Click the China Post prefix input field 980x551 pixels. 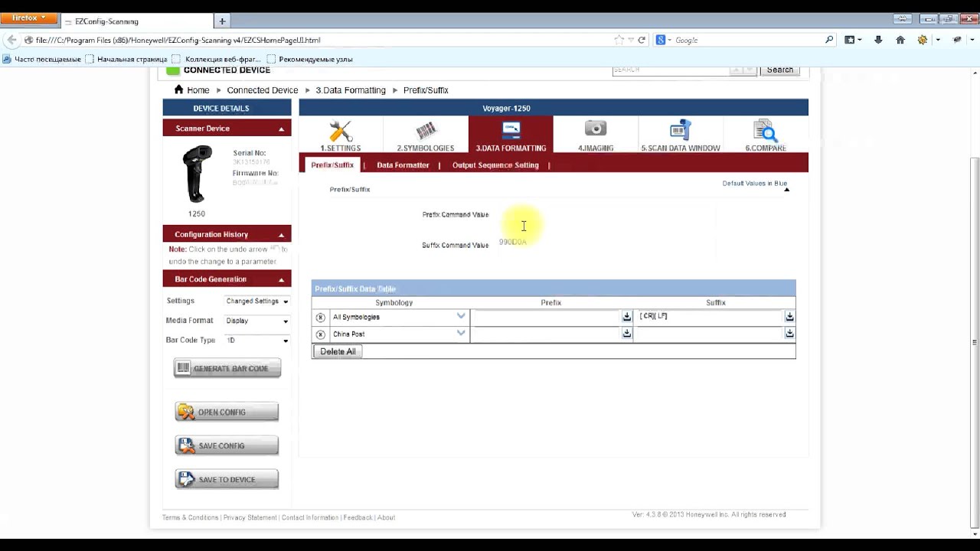[x=546, y=334]
